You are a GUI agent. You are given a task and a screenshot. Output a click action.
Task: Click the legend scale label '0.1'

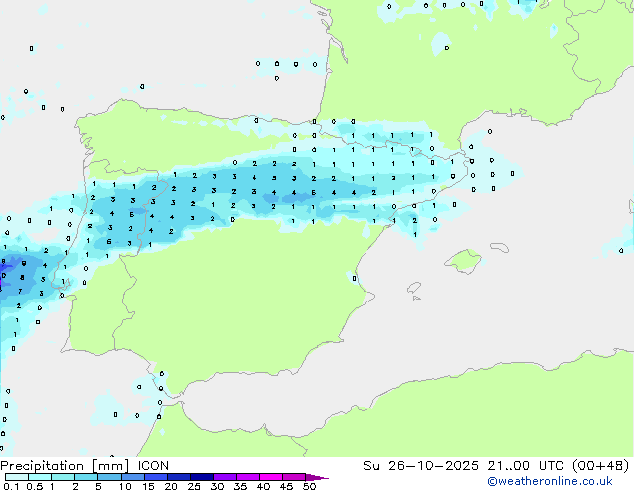click(11, 486)
